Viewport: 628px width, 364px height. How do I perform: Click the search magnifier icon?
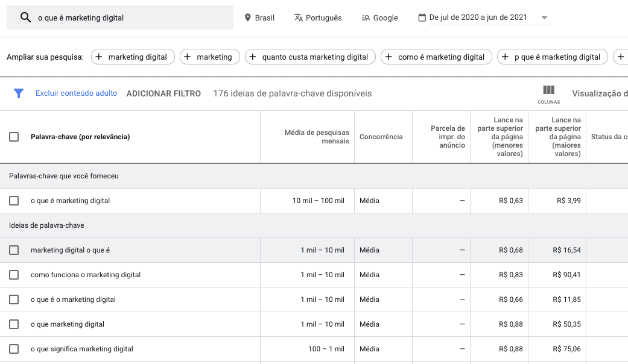point(24,17)
